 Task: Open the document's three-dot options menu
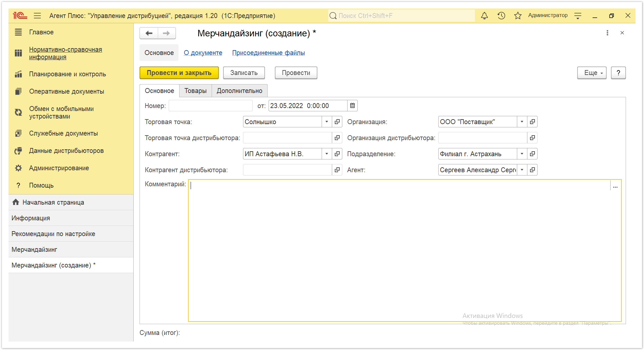pyautogui.click(x=607, y=33)
